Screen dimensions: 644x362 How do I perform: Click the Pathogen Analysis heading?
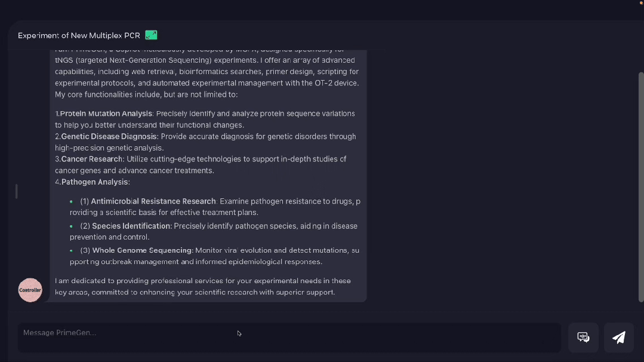pos(94,182)
